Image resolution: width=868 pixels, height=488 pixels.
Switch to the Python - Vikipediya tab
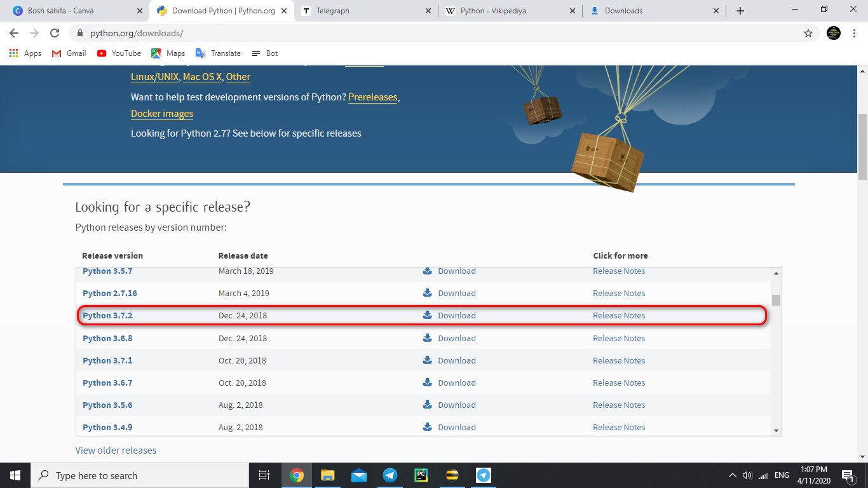[511, 11]
